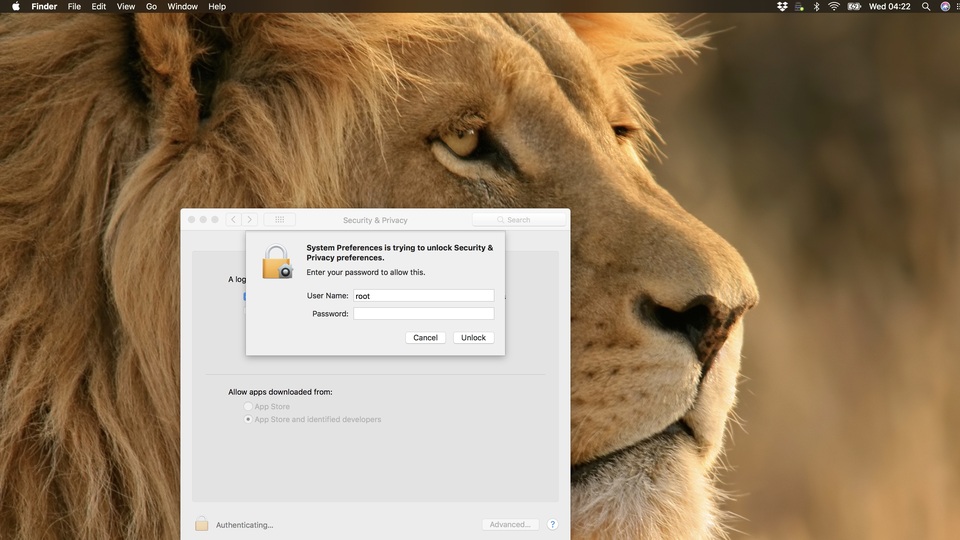The image size is (960, 540).
Task: Launch Siri from the menu bar
Action: (x=945, y=7)
